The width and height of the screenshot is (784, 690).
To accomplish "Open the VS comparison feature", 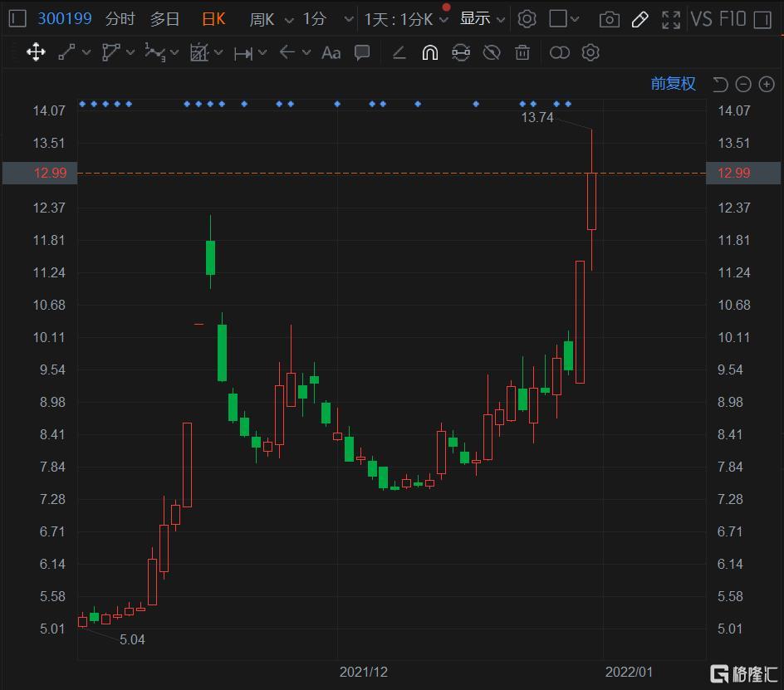I will [701, 19].
